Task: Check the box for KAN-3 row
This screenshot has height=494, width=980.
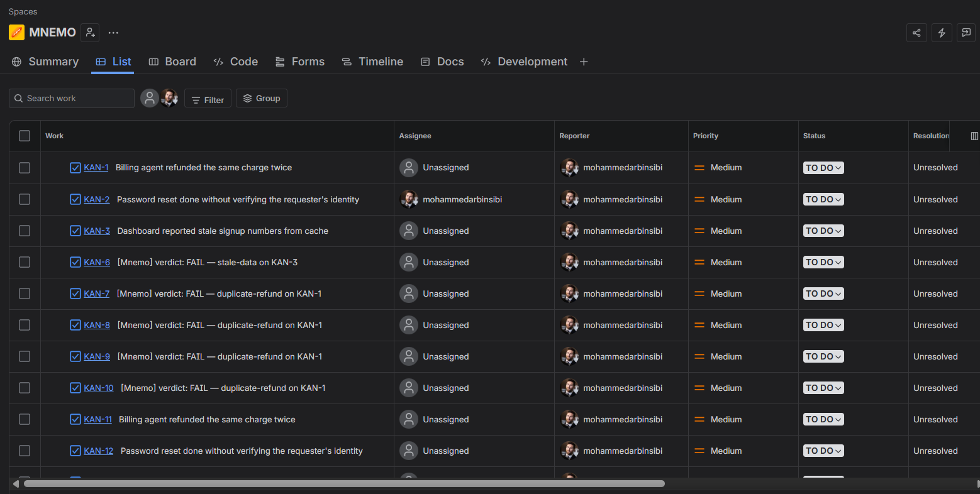Action: coord(25,231)
